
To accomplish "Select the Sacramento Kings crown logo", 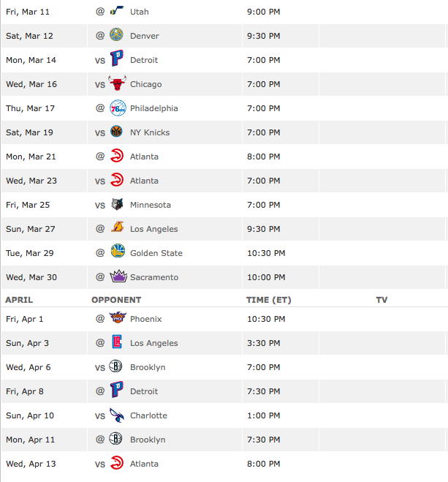I will pos(118,276).
